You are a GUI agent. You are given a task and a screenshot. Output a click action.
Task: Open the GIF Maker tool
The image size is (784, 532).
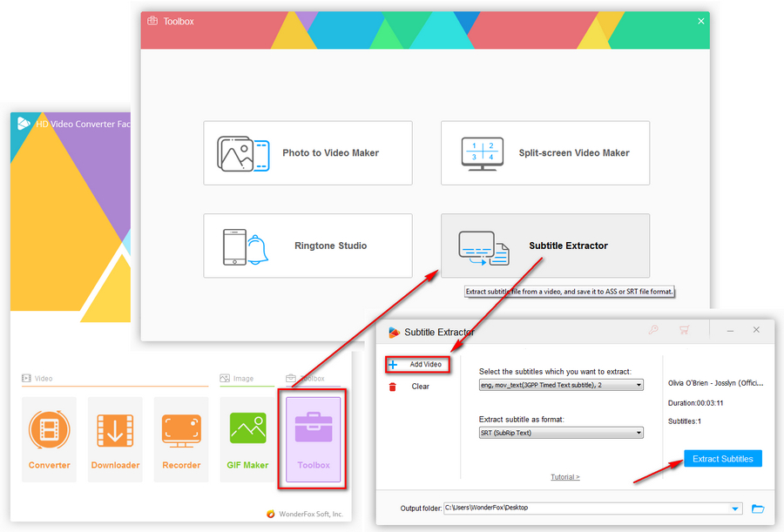click(x=247, y=439)
